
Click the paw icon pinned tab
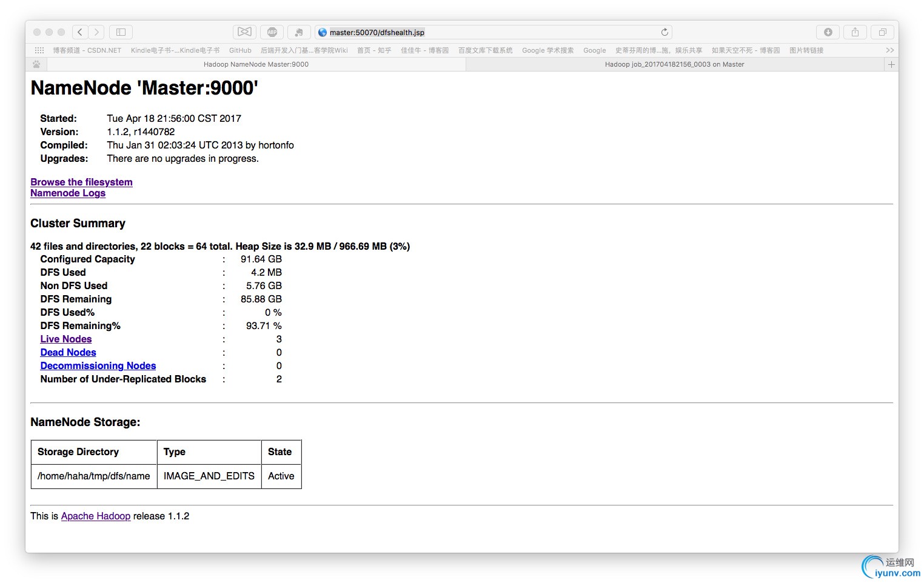36,64
